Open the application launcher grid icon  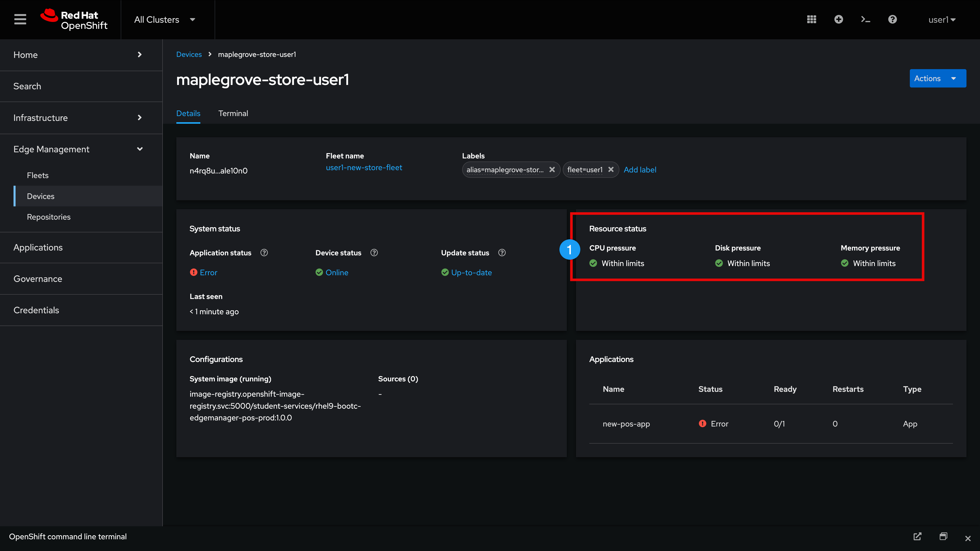(812, 19)
